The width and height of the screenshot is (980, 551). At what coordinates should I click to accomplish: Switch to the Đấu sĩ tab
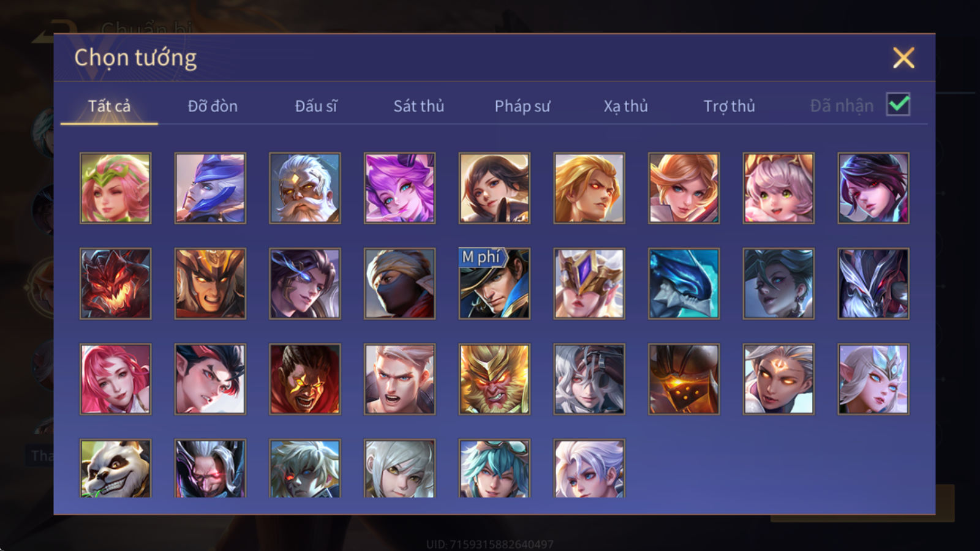click(315, 106)
